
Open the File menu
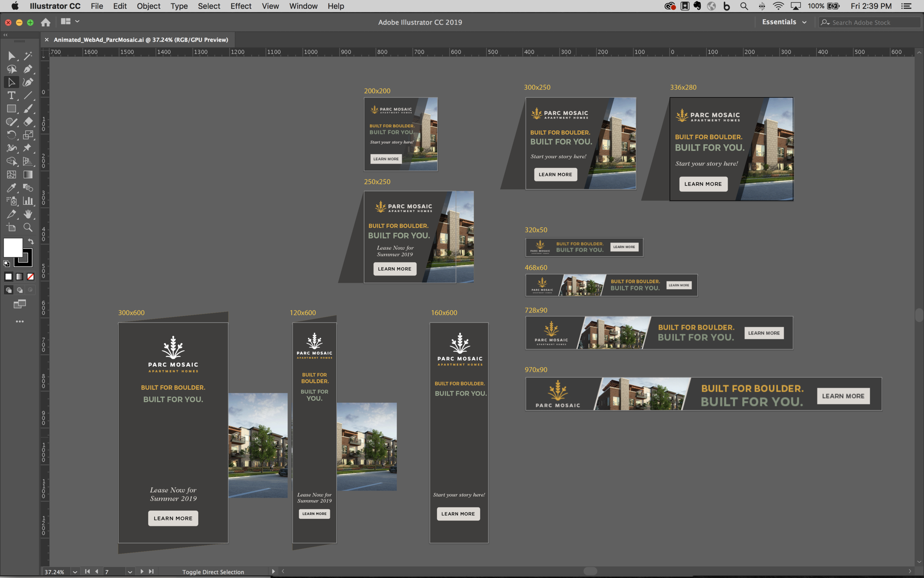97,6
